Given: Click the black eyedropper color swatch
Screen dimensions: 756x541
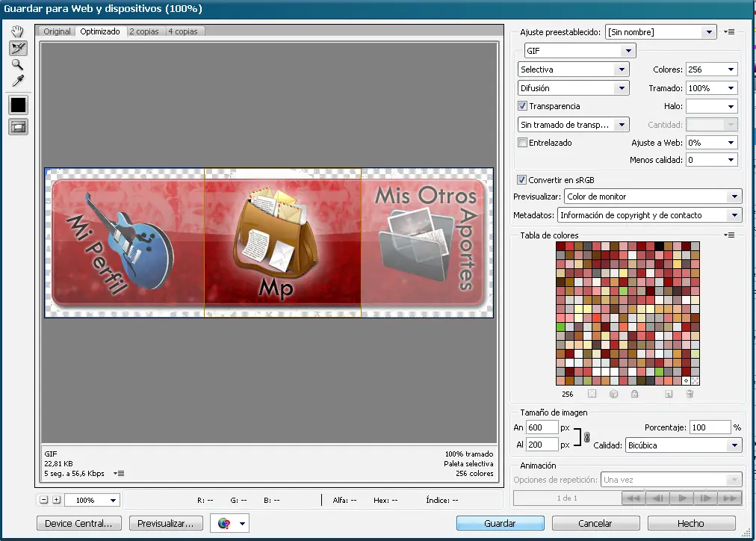Looking at the screenshot, I should (x=18, y=105).
